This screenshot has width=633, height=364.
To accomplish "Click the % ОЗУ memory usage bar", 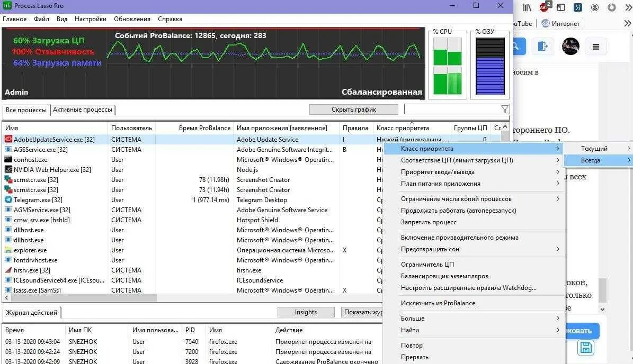I will (489, 66).
